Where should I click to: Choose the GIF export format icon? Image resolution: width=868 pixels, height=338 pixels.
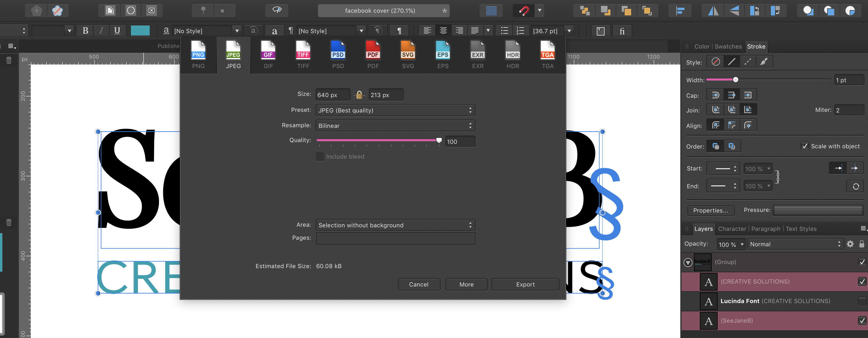pyautogui.click(x=268, y=51)
